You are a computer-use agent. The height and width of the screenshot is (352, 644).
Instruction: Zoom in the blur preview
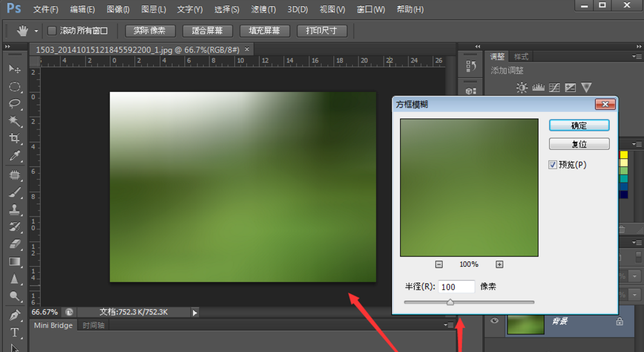(499, 264)
